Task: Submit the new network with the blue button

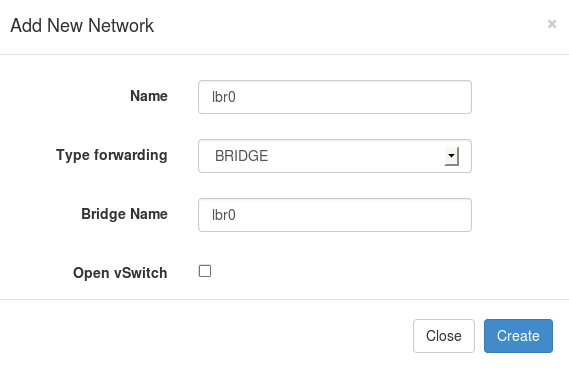Action: click(518, 336)
